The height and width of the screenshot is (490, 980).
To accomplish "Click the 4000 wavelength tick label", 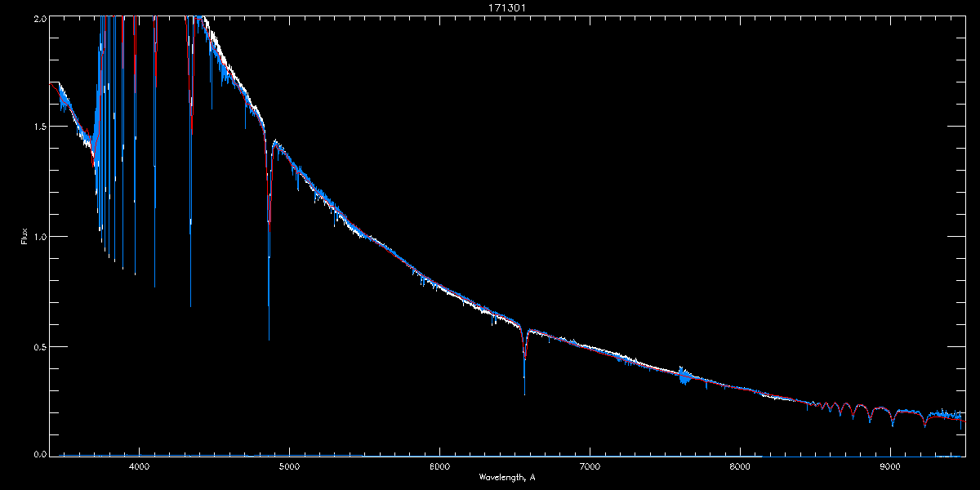I will [x=139, y=467].
